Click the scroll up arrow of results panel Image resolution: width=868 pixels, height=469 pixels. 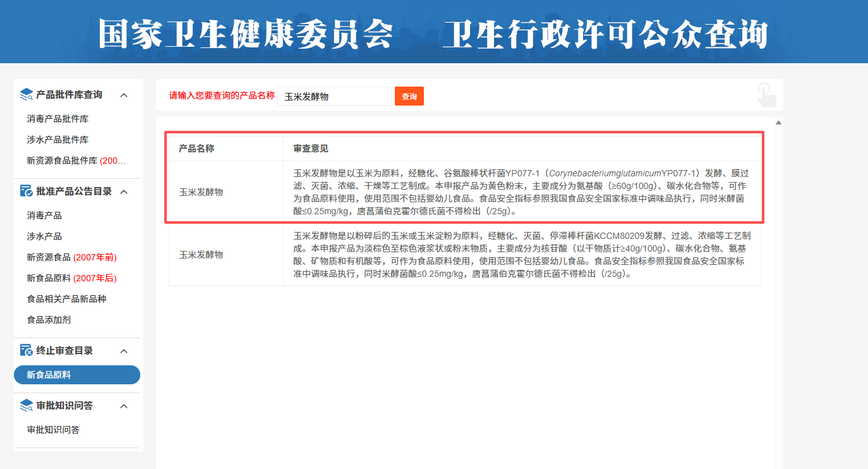778,123
